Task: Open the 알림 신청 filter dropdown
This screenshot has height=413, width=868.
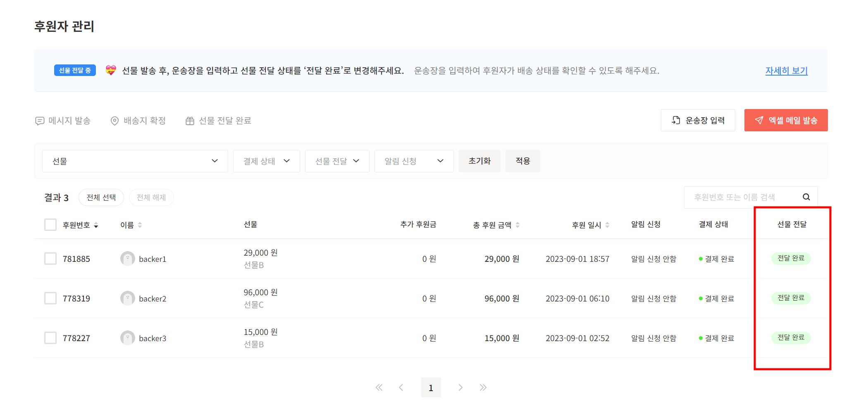Action: (414, 161)
